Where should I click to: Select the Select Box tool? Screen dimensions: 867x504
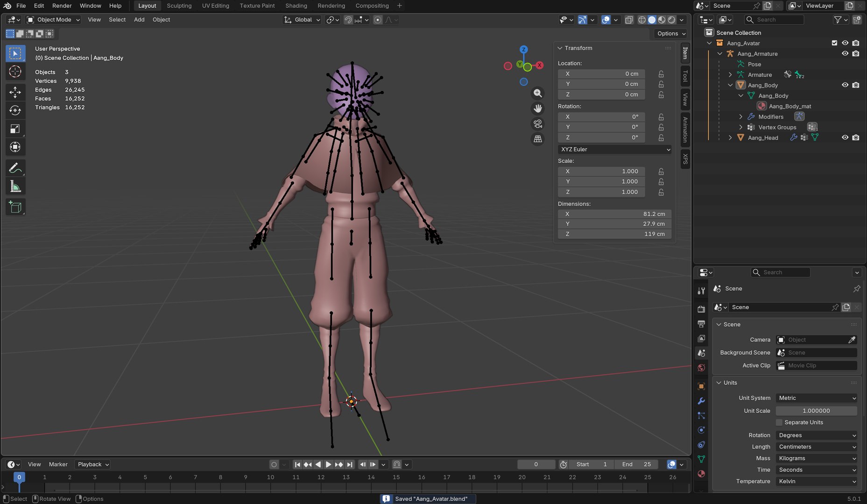tap(15, 54)
